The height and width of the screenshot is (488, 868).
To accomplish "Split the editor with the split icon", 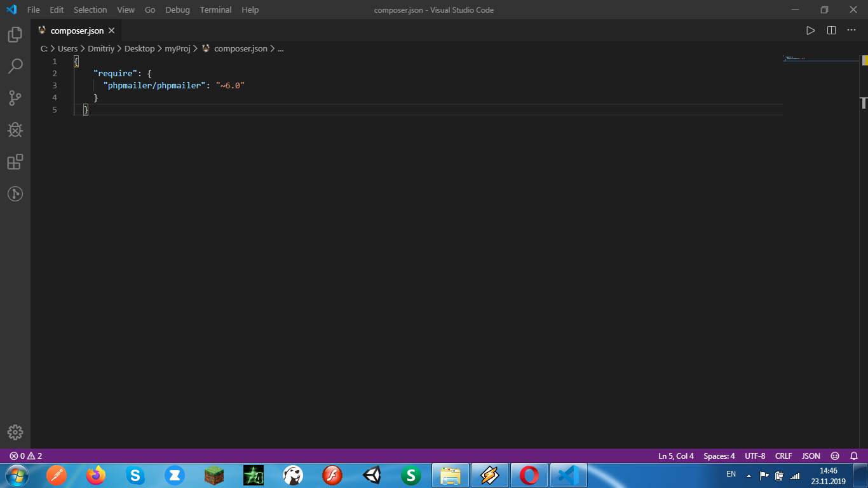I will click(x=831, y=30).
